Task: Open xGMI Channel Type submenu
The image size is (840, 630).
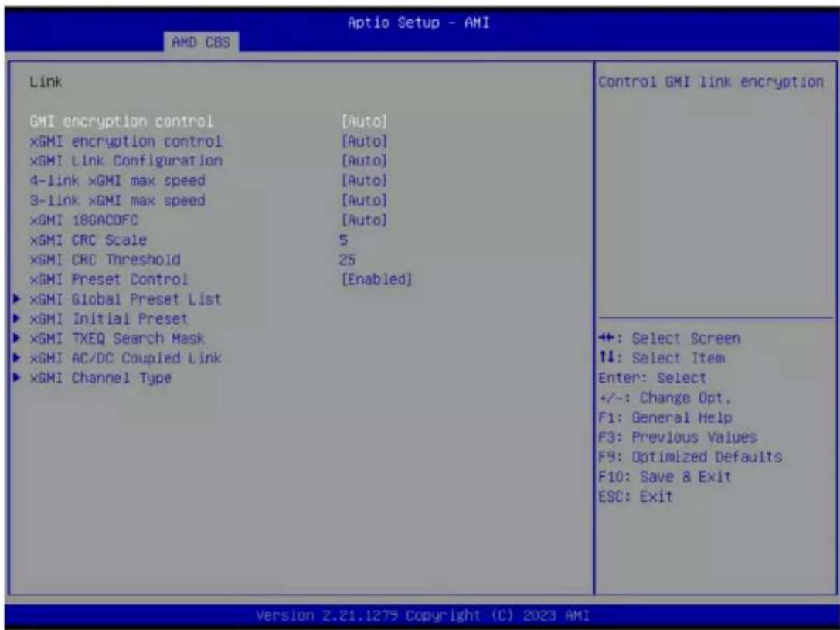Action: (x=100, y=378)
